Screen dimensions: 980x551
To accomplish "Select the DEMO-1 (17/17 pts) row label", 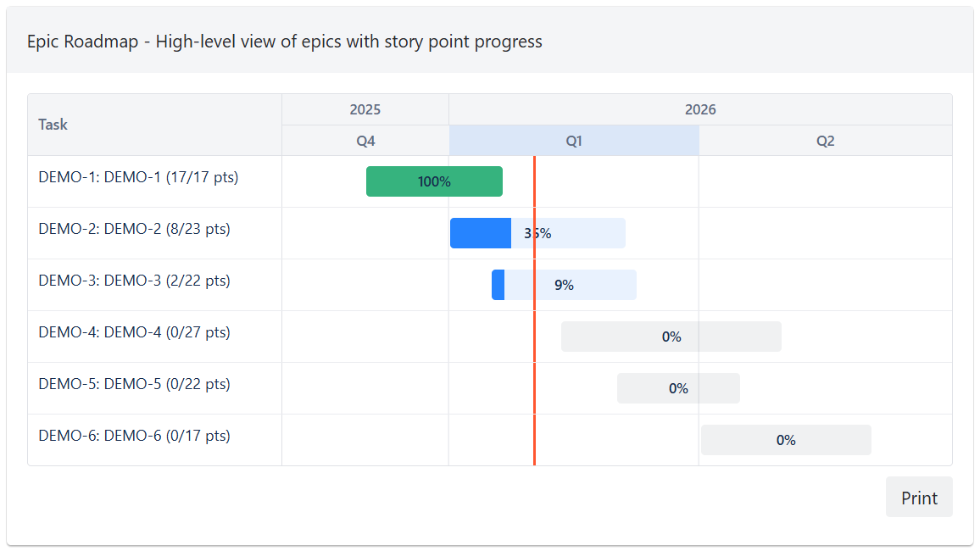I will coord(138,177).
